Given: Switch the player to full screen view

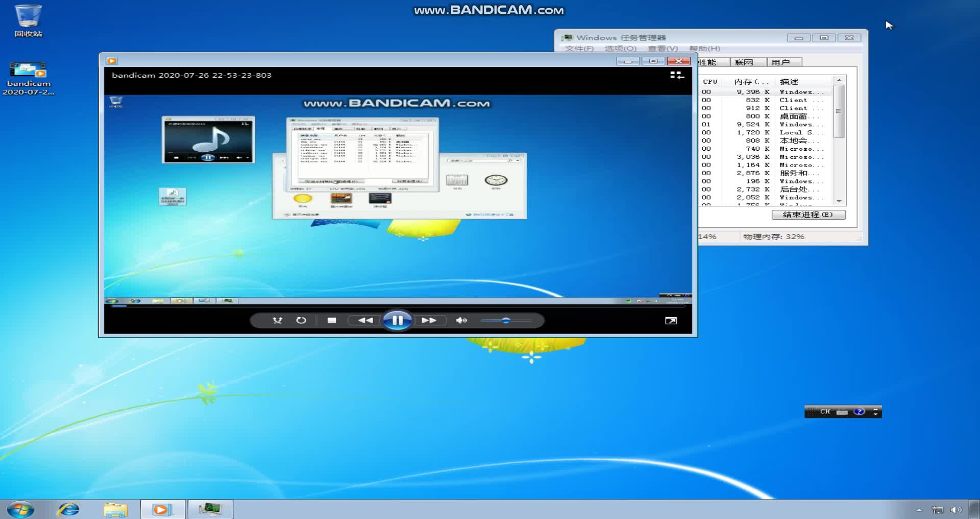Looking at the screenshot, I should tap(671, 320).
